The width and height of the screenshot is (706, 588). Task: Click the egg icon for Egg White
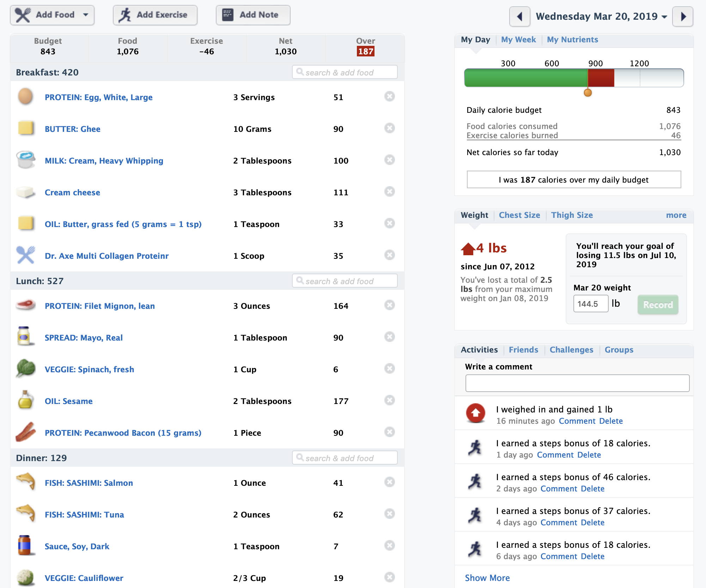click(25, 97)
